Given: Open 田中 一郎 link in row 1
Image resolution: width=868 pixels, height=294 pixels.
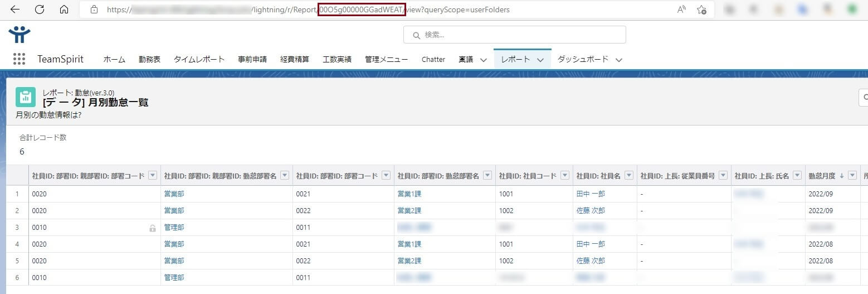Looking at the screenshot, I should pyautogui.click(x=591, y=194).
